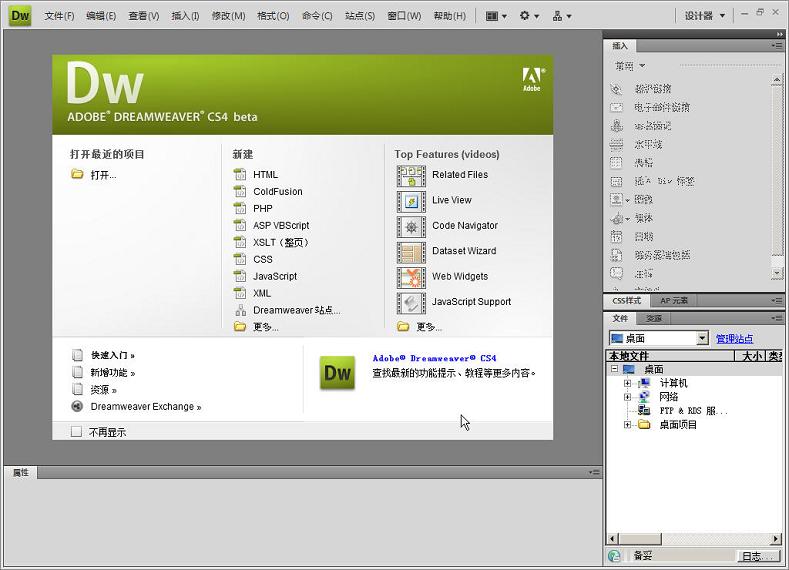Open the Dreamweaver Exchange » link
The width and height of the screenshot is (789, 570).
coord(146,406)
